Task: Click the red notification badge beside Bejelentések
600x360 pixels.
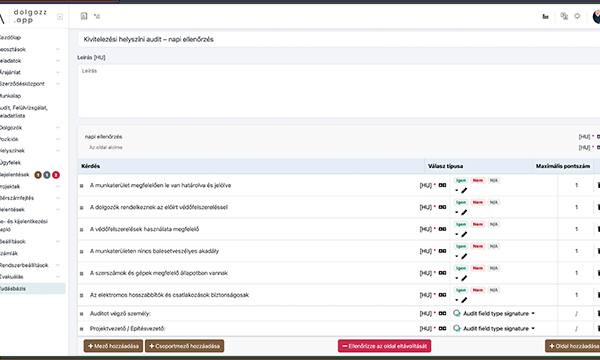Action: pyautogui.click(x=56, y=175)
